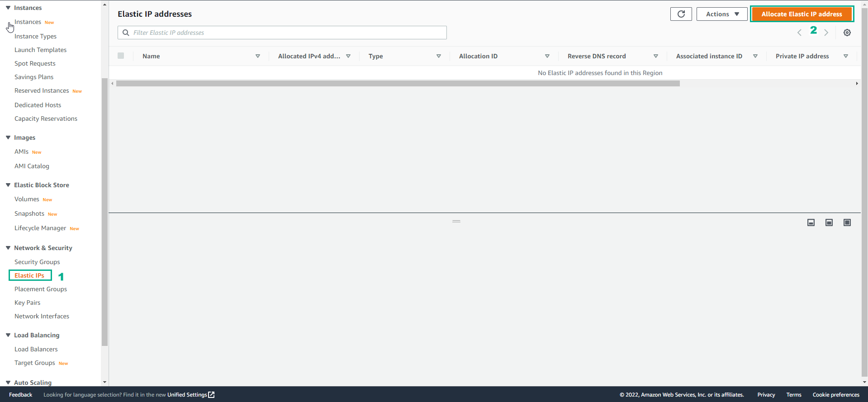
Task: Click Allocate Elastic IP address button
Action: [802, 14]
